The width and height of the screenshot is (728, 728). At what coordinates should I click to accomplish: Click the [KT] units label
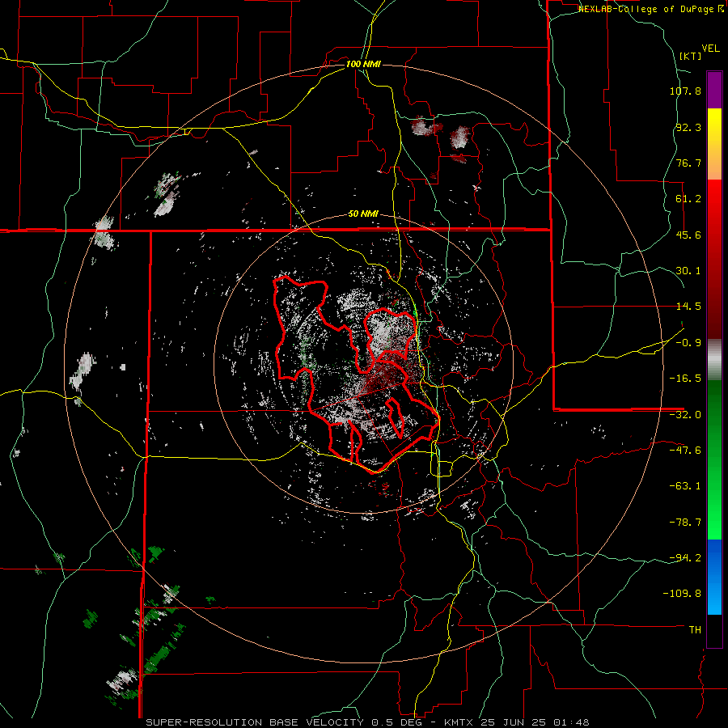[x=691, y=56]
